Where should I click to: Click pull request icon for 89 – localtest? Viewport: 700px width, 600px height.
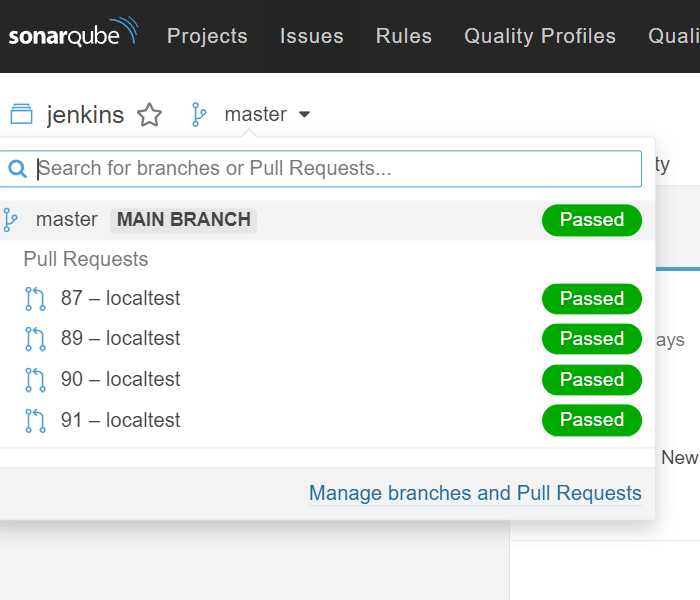click(35, 339)
